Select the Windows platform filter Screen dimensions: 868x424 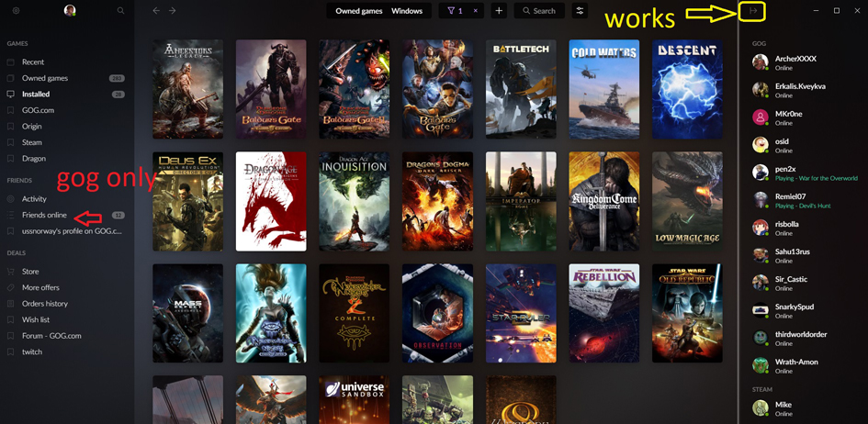[407, 11]
